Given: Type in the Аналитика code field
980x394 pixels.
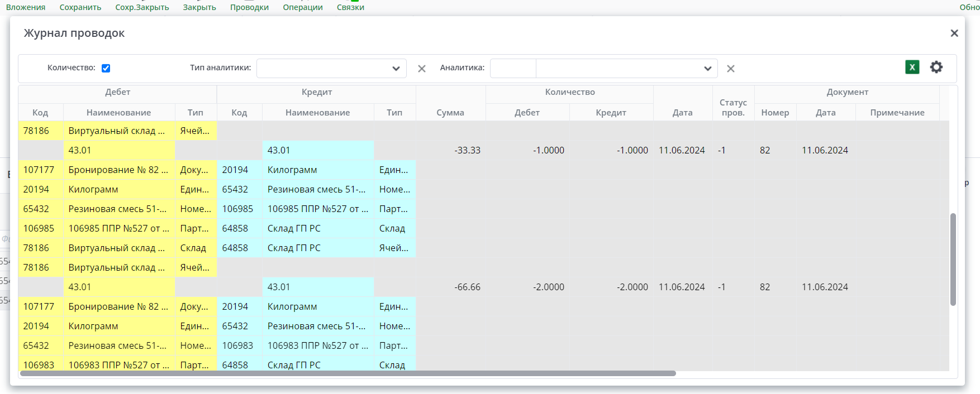Looking at the screenshot, I should [x=513, y=69].
